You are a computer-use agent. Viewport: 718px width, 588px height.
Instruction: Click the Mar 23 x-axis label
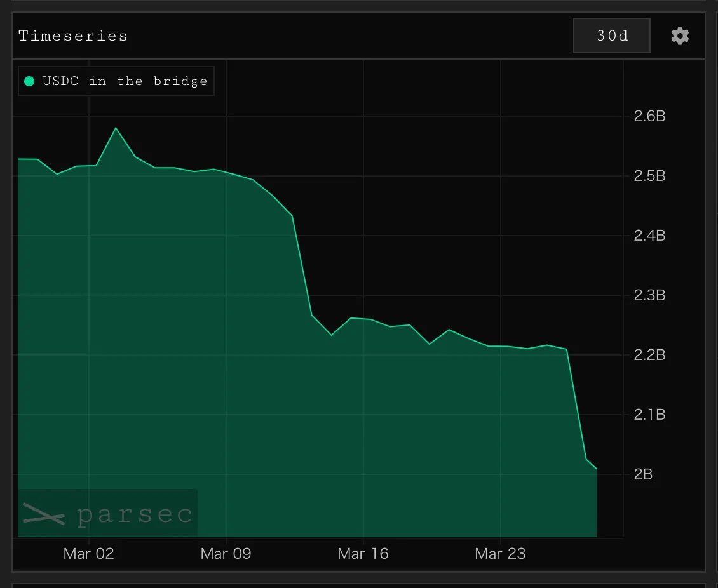[500, 554]
